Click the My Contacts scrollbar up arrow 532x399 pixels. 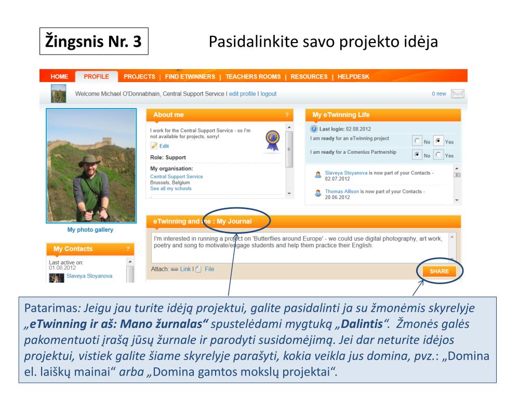[x=129, y=262]
